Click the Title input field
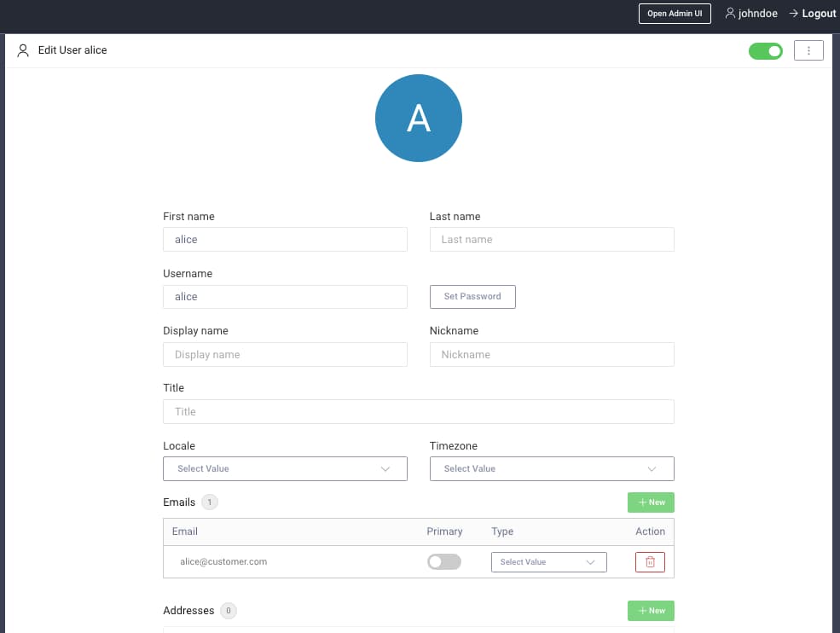This screenshot has height=633, width=840. (x=418, y=412)
